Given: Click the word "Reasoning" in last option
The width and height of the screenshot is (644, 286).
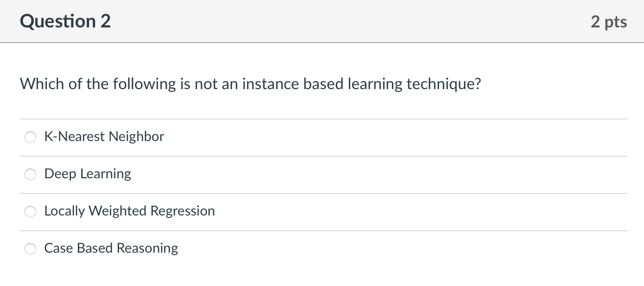Looking at the screenshot, I should coord(147,248).
